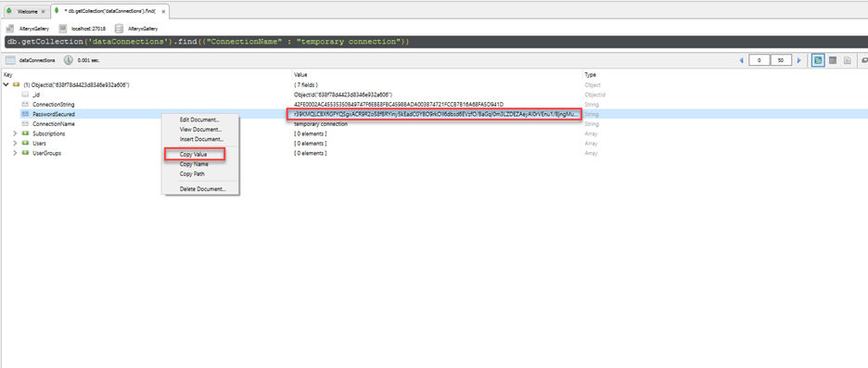The height and width of the screenshot is (368, 868).
Task: Click the batch size field showing 50
Action: [x=781, y=60]
